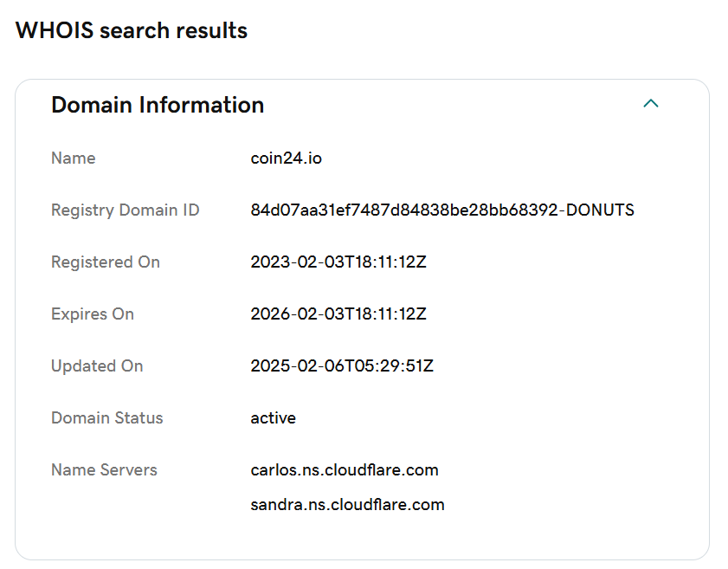Screen dimensions: 728x569
Task: Click the WHOIS search results title
Action: point(132,30)
